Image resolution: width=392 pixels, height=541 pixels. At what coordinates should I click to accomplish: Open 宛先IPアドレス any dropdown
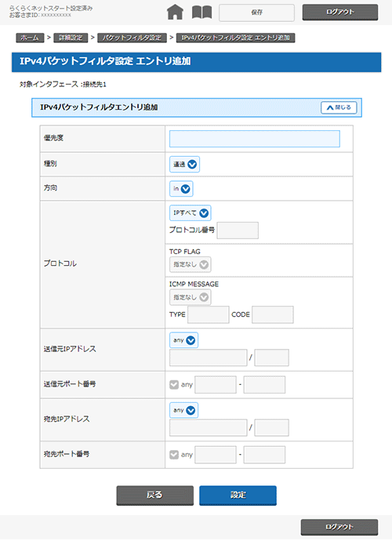coord(183,410)
